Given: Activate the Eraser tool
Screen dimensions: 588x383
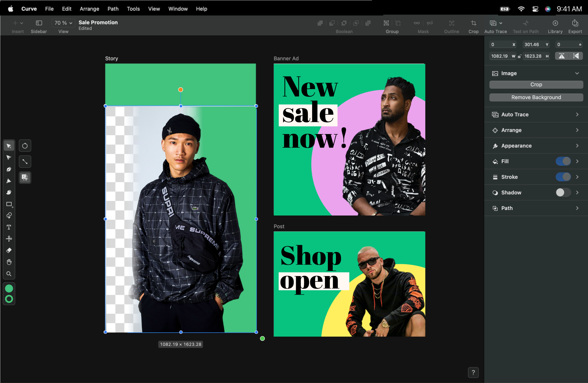Looking at the screenshot, I should click(x=9, y=250).
